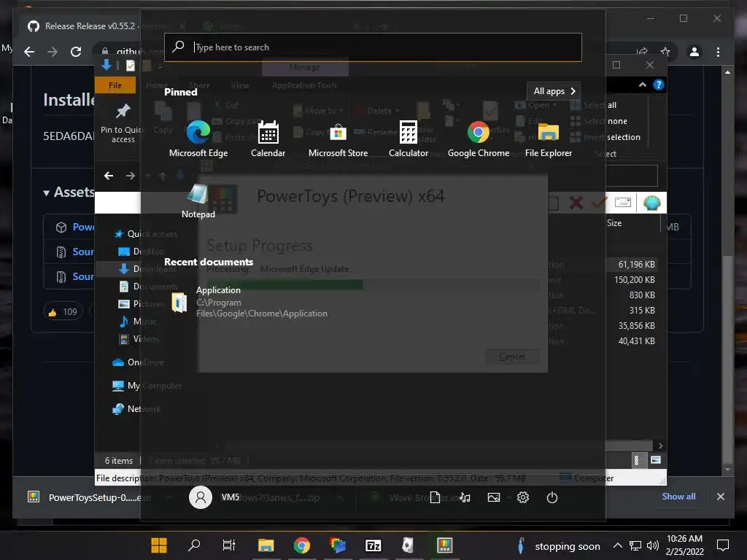This screenshot has height=560, width=747.
Task: Bookmark this page with Chrome star
Action: pos(665,52)
